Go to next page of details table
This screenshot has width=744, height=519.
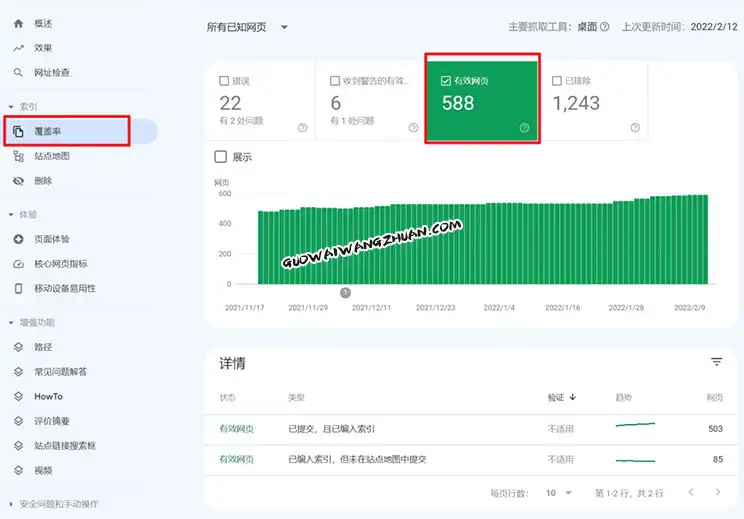pyautogui.click(x=718, y=492)
